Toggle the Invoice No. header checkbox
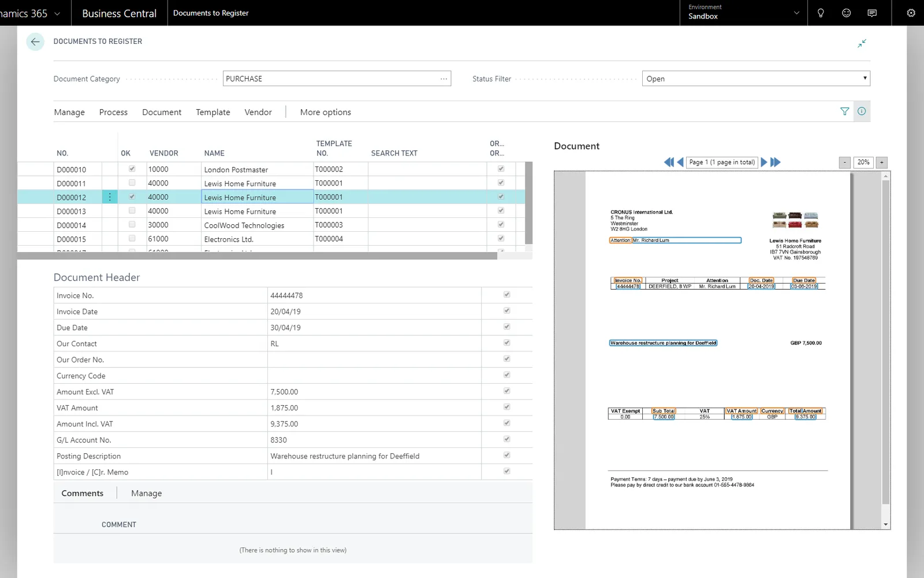The height and width of the screenshot is (578, 924). 506,295
